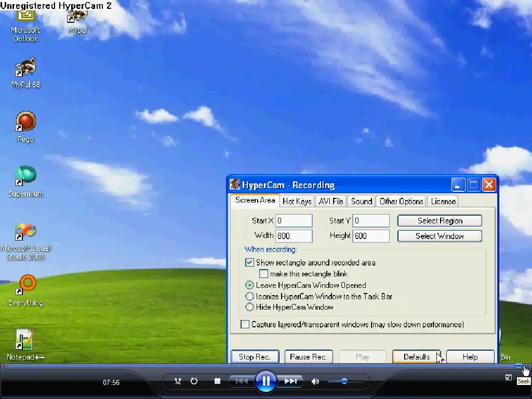Click in the Start Y field
Viewport: 532px width, 399px height.
coord(371,220)
